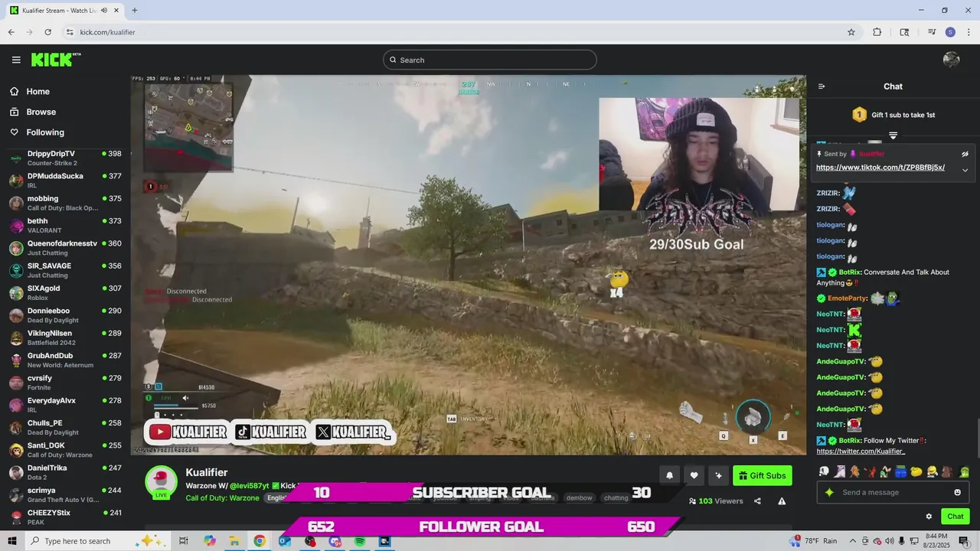
Task: Open File Explorer from the taskbar
Action: coord(234,541)
